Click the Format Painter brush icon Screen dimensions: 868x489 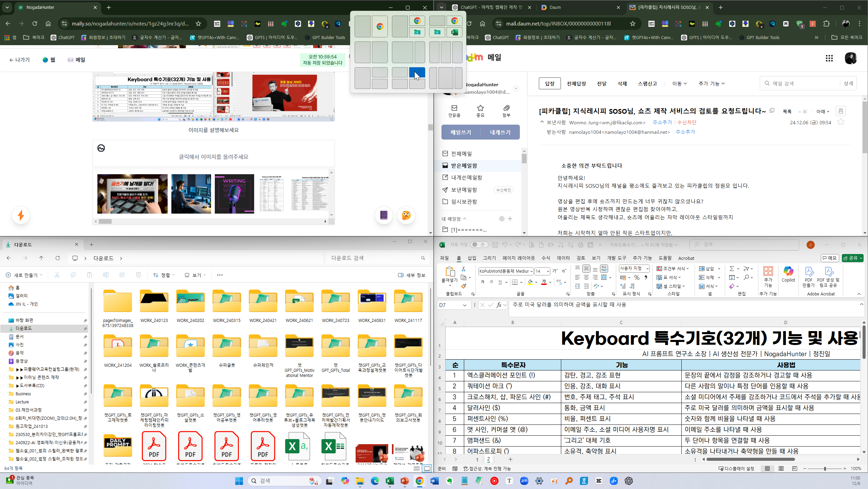click(464, 286)
